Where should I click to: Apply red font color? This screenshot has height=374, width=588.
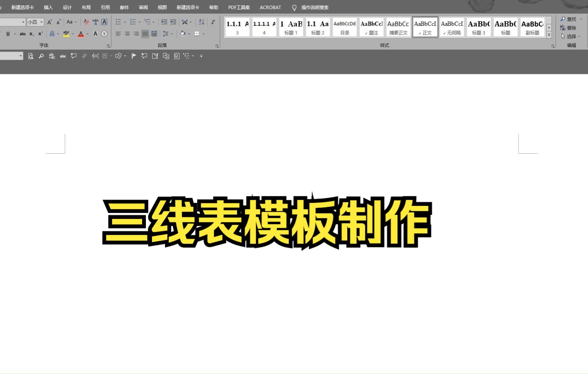[x=81, y=33]
